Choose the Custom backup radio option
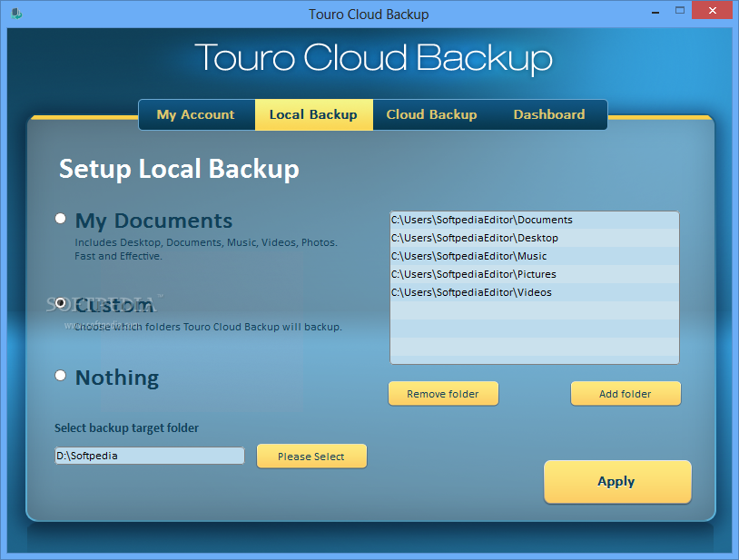This screenshot has height=560, width=739. [60, 303]
